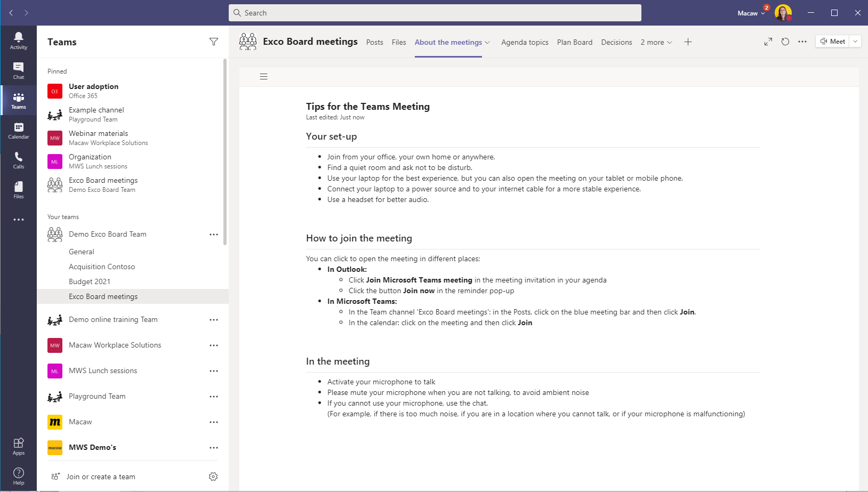Open the Teams section in sidebar

point(19,100)
